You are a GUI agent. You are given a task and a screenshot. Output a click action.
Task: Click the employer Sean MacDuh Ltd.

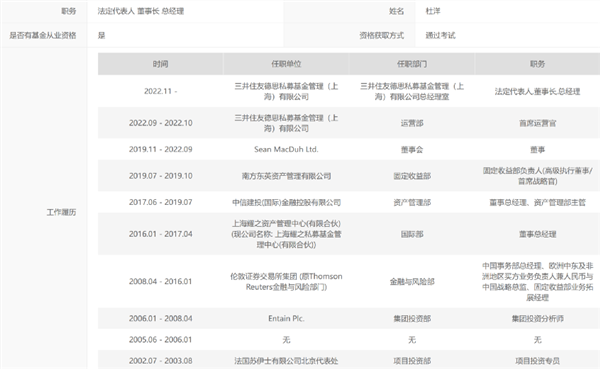(x=286, y=149)
